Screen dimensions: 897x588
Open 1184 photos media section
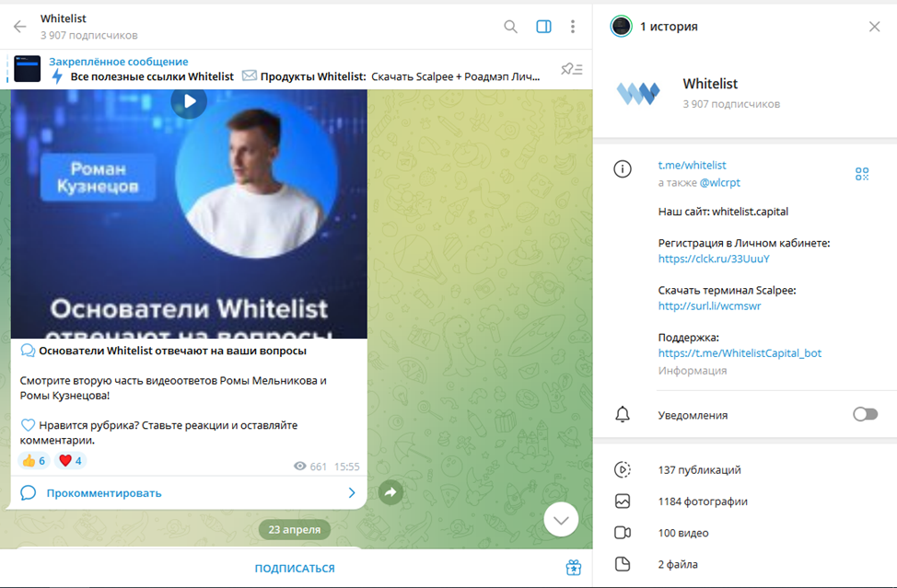point(745,502)
